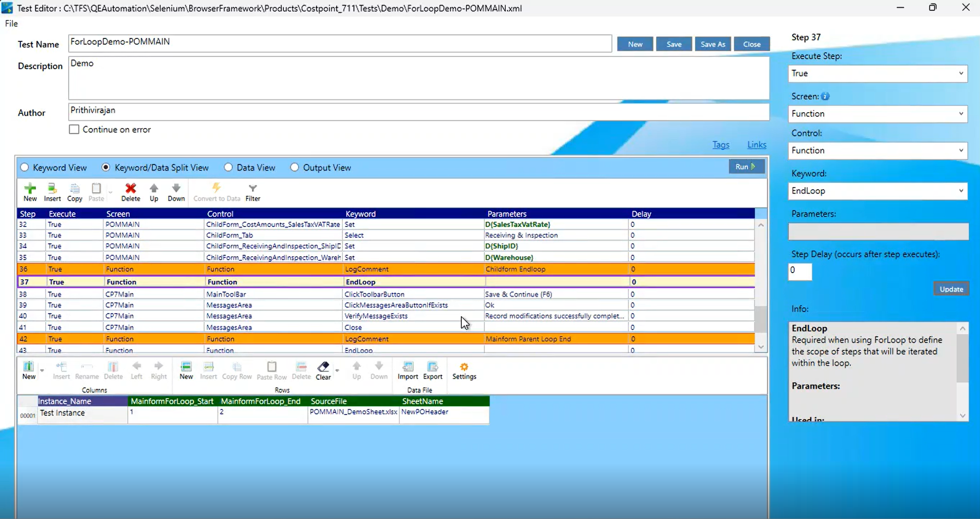This screenshot has width=980, height=519.
Task: Move the column Left
Action: (136, 370)
